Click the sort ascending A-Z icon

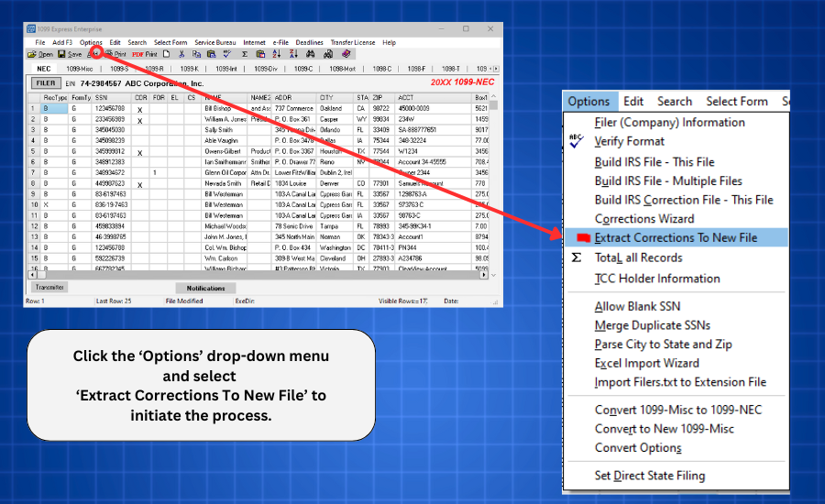coord(279,54)
